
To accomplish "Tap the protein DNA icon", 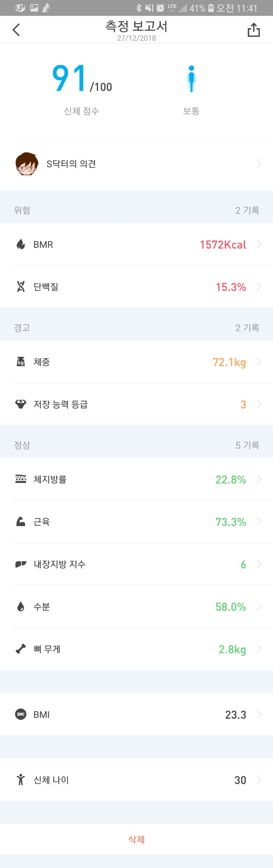I will click(x=21, y=287).
